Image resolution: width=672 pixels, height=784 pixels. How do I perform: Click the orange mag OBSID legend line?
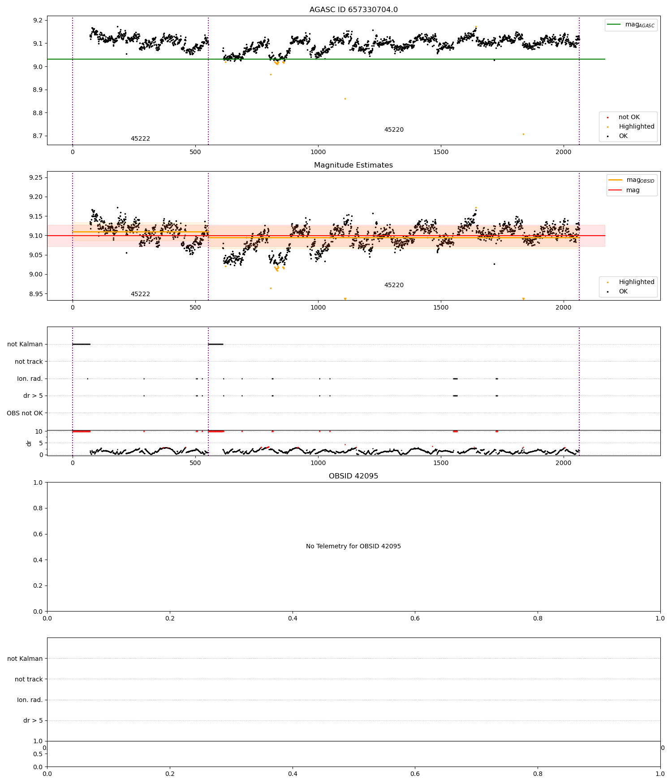click(616, 180)
